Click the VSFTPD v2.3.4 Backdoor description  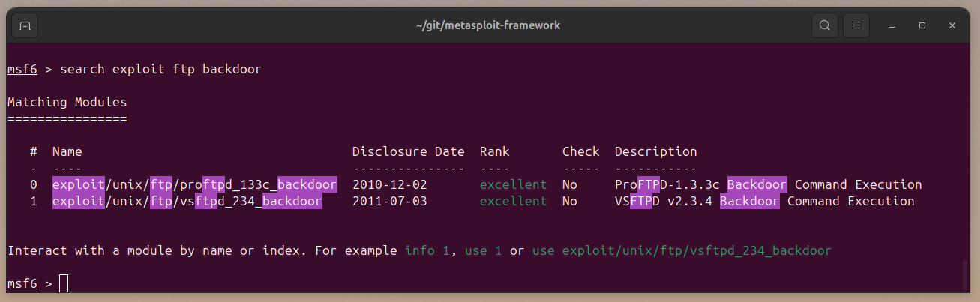[x=765, y=201]
